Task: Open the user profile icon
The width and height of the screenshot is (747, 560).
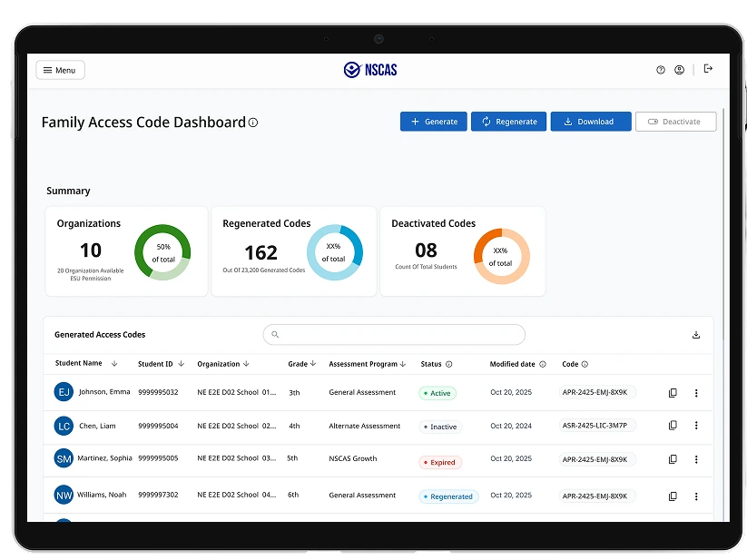Action: pos(679,70)
